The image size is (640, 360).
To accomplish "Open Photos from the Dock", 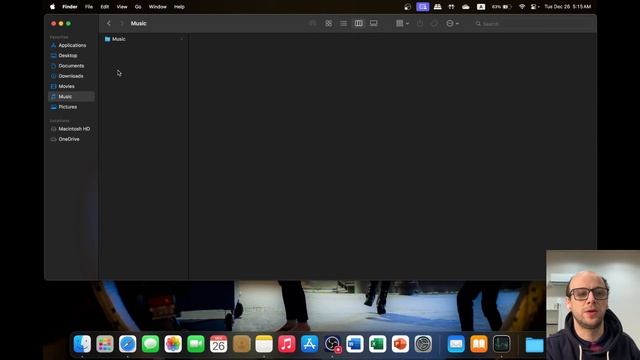I will pyautogui.click(x=173, y=344).
